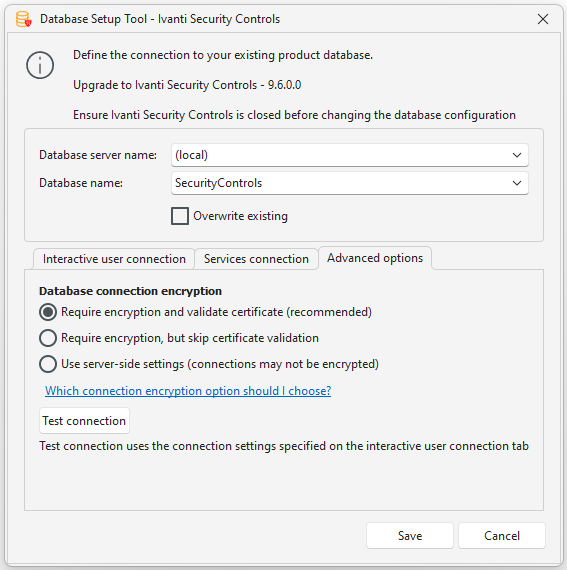Enable the Overwrite existing checkbox
567x570 pixels.
pos(180,216)
